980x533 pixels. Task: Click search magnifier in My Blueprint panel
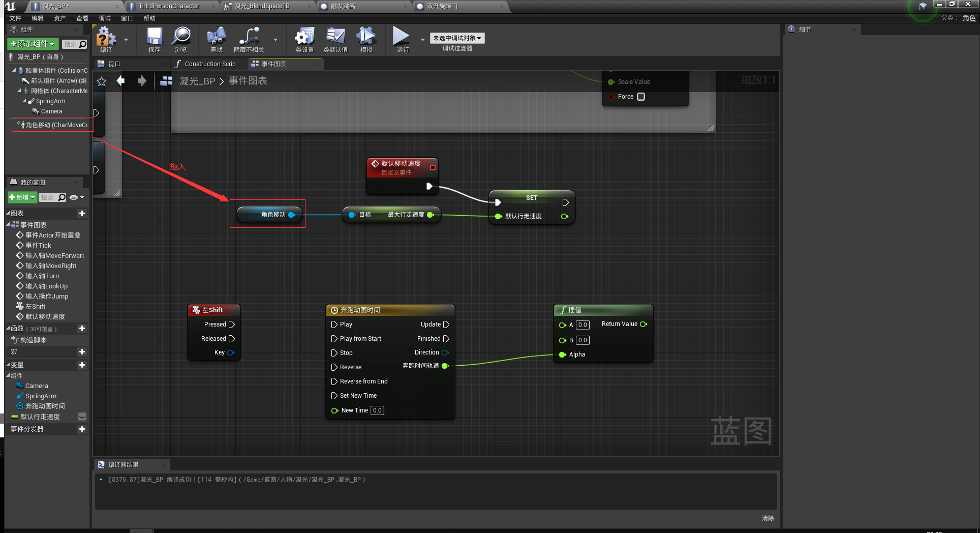pyautogui.click(x=62, y=197)
